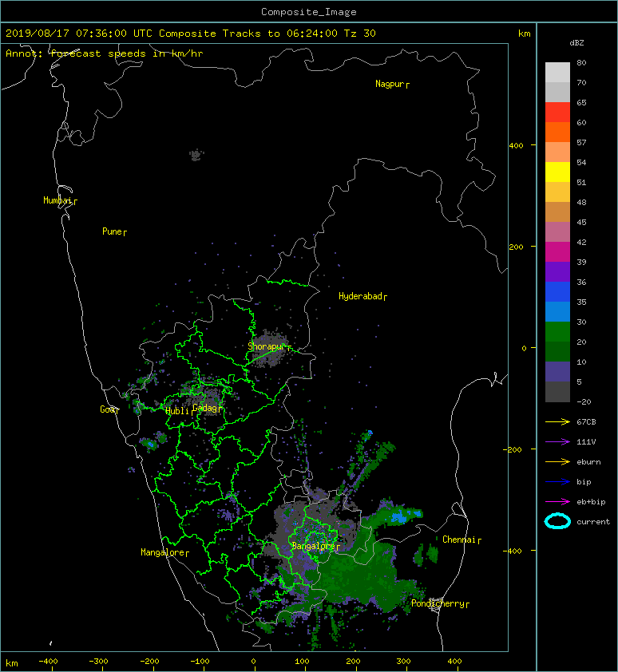The height and width of the screenshot is (672, 618).
Task: Select the violet purple dBZ color swatch
Action: pos(557,271)
